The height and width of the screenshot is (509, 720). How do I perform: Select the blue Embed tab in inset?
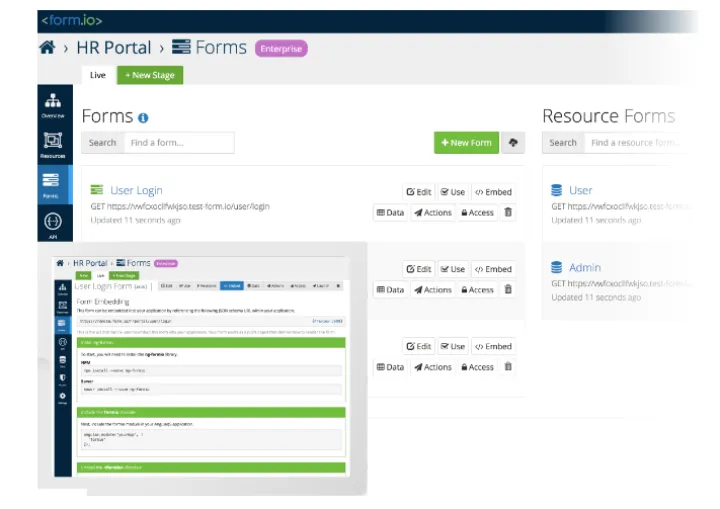[x=232, y=286]
